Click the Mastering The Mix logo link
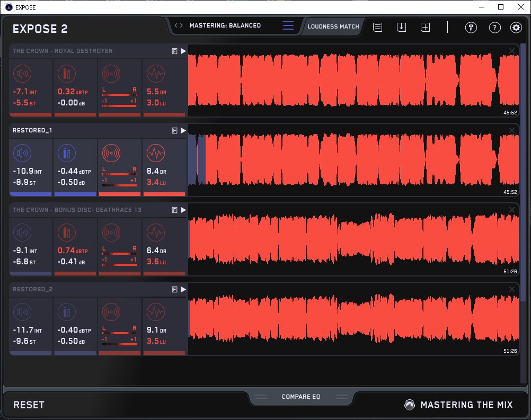This screenshot has height=420, width=531. pyautogui.click(x=458, y=405)
